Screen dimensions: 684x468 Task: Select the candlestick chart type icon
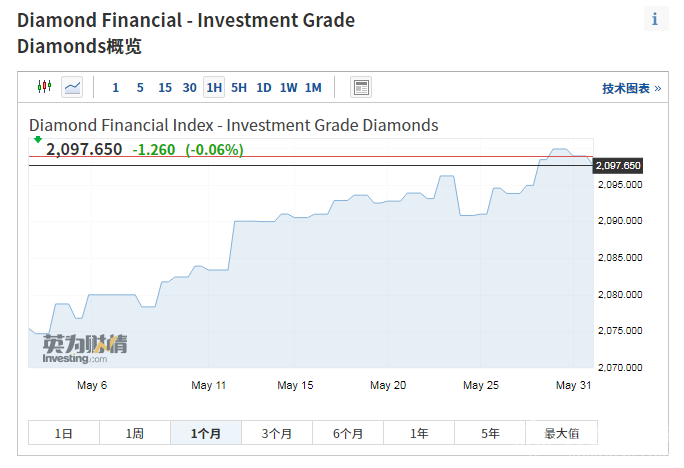tap(43, 87)
